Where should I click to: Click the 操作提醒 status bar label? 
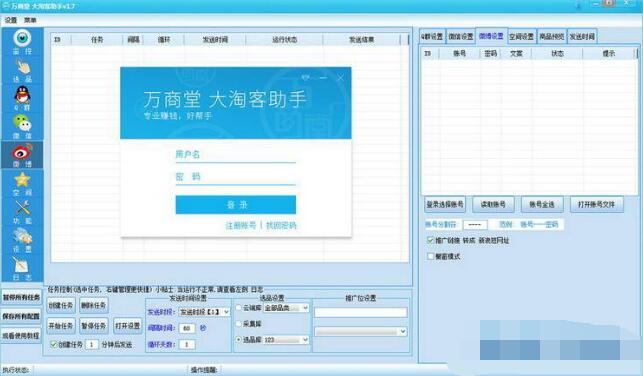coord(203,370)
